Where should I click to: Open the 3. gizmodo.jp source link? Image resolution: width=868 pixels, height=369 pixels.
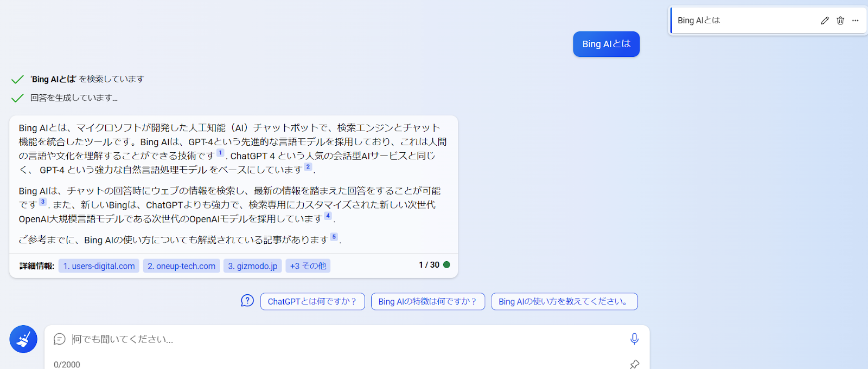coord(252,266)
